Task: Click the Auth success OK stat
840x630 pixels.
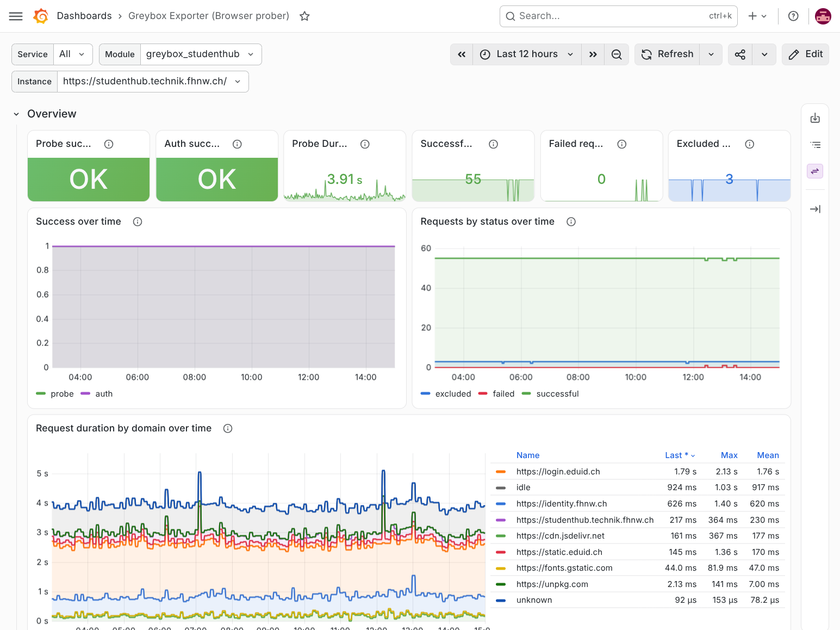Action: (217, 180)
